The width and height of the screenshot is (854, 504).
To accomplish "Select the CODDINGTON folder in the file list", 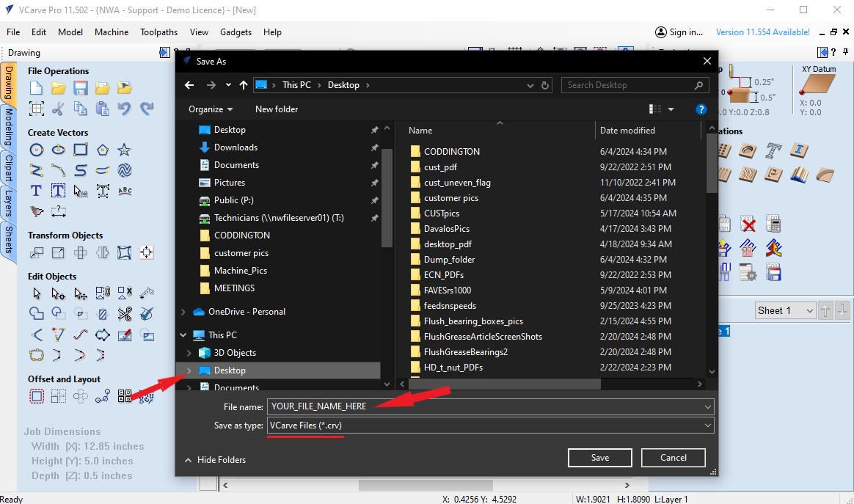I will coord(451,151).
